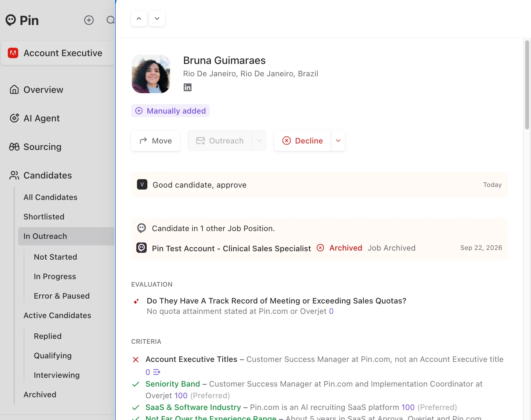The image size is (531, 420).
Task: Click Bruna Guimaraes profile photo
Action: pos(151,74)
